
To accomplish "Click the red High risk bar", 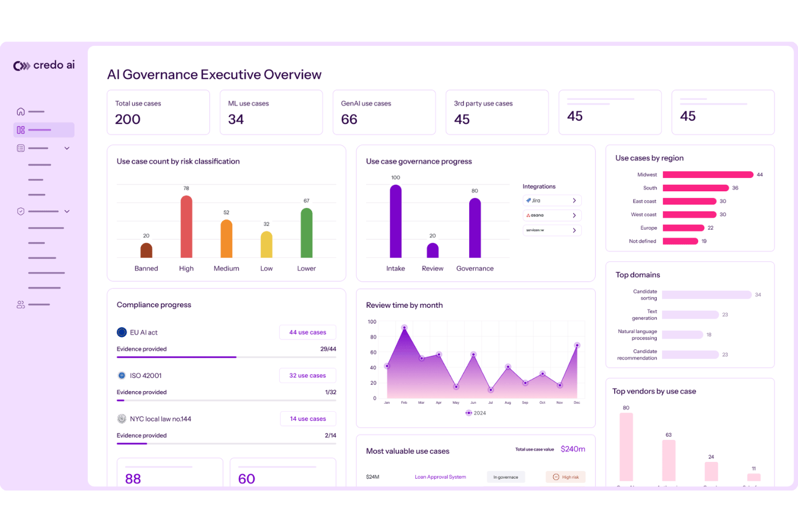I will 187,226.
